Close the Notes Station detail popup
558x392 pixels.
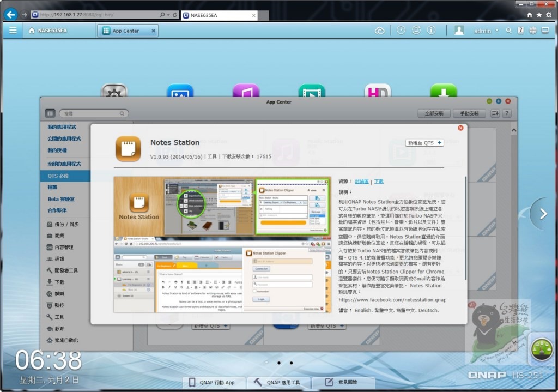coord(460,128)
